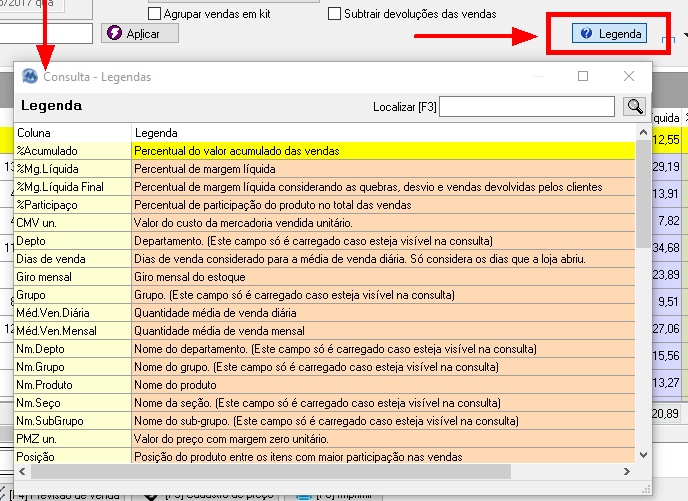
Task: Select the %Mg.Líquida Final row
Action: [x=325, y=187]
